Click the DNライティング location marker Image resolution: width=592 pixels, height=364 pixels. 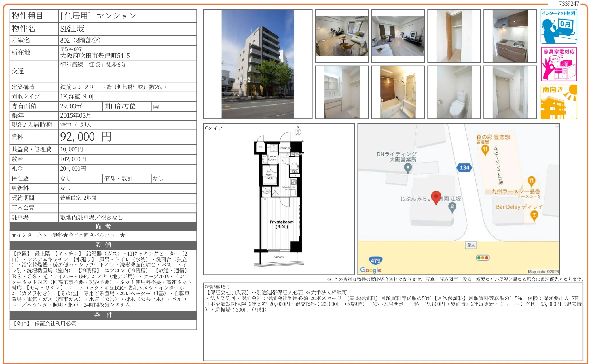click(408, 168)
